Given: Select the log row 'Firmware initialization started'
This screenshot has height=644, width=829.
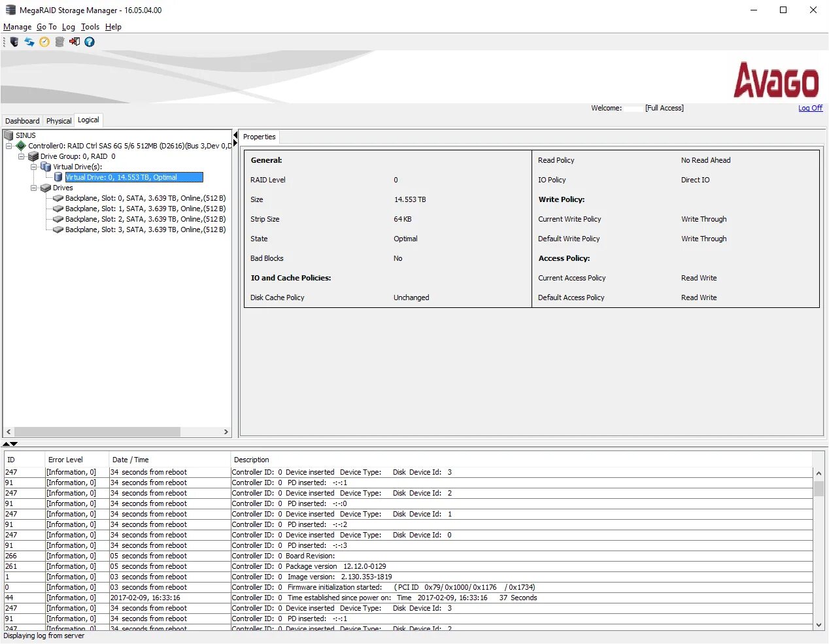Looking at the screenshot, I should pyautogui.click(x=409, y=587).
